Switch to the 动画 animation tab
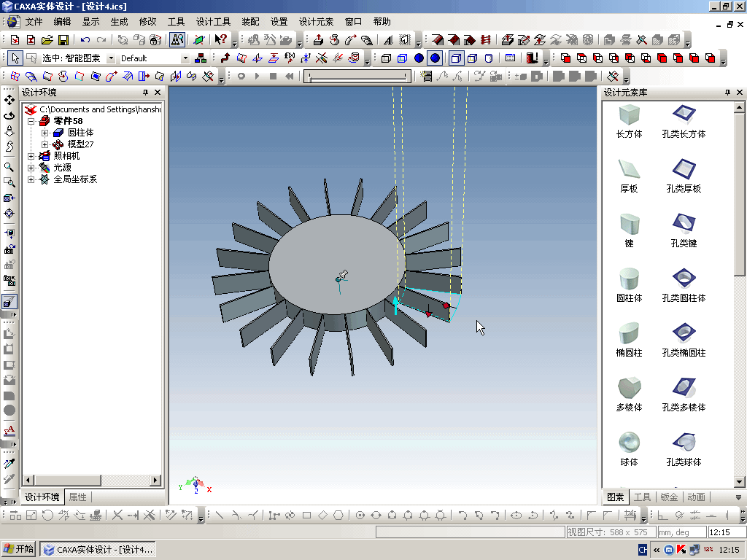The image size is (747, 560). (x=696, y=497)
